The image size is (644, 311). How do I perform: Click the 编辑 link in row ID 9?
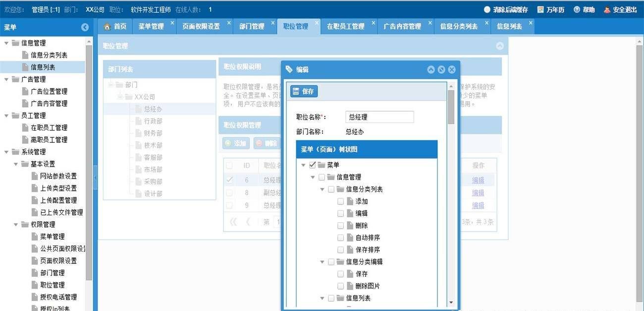[x=478, y=205]
